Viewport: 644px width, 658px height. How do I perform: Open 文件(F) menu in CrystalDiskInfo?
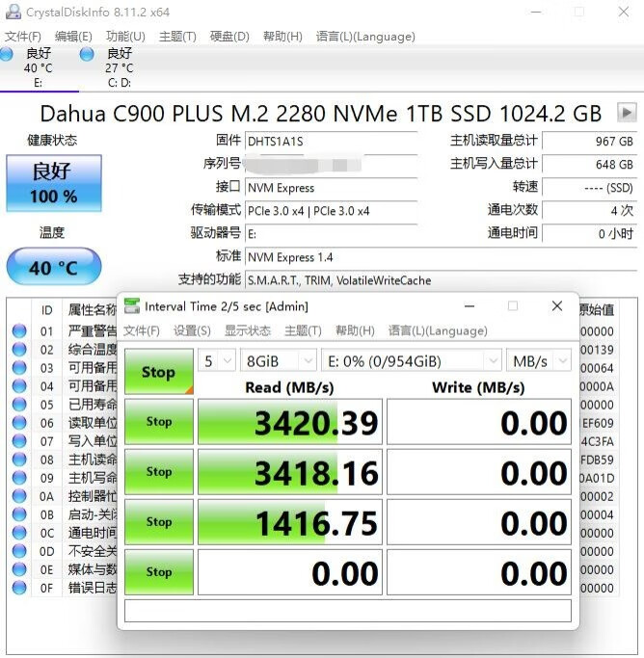23,37
